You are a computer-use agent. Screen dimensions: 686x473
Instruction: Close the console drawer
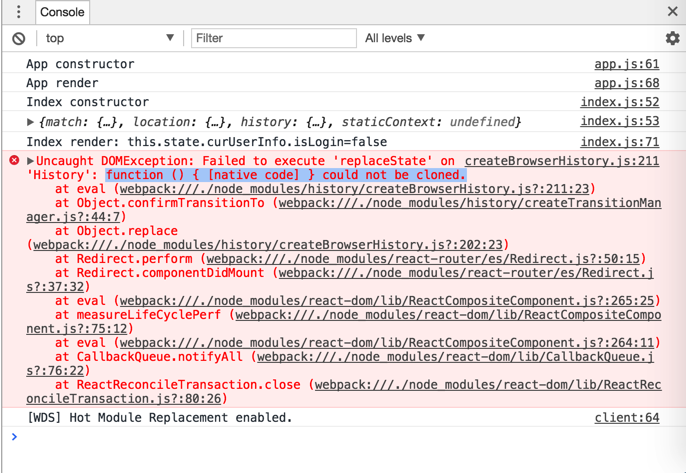[673, 12]
